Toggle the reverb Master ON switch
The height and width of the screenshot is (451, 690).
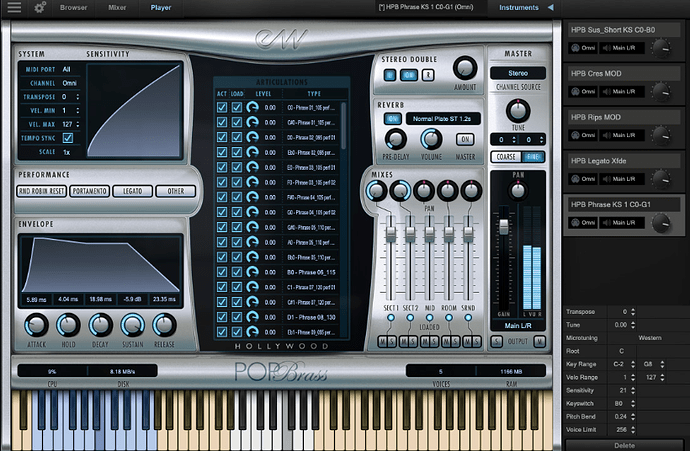click(465, 139)
